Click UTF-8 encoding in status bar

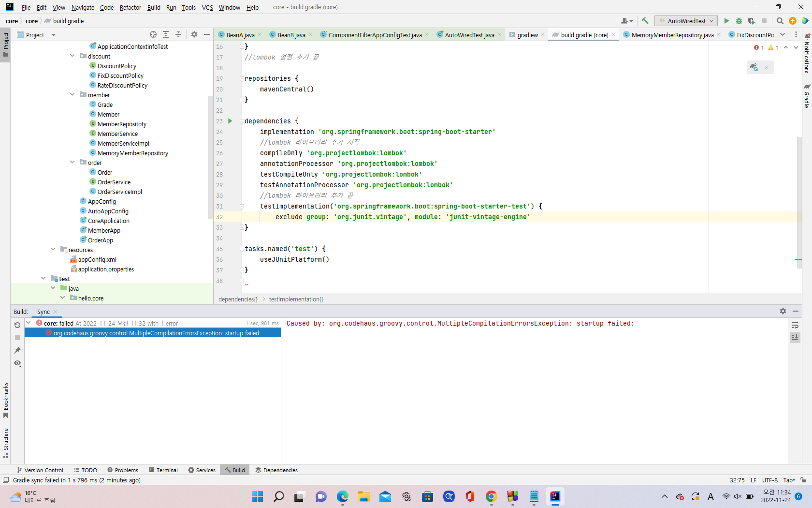pyautogui.click(x=769, y=480)
